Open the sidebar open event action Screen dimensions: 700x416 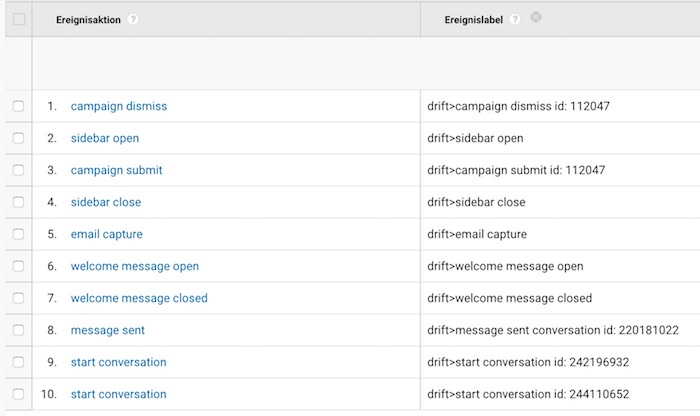(105, 138)
